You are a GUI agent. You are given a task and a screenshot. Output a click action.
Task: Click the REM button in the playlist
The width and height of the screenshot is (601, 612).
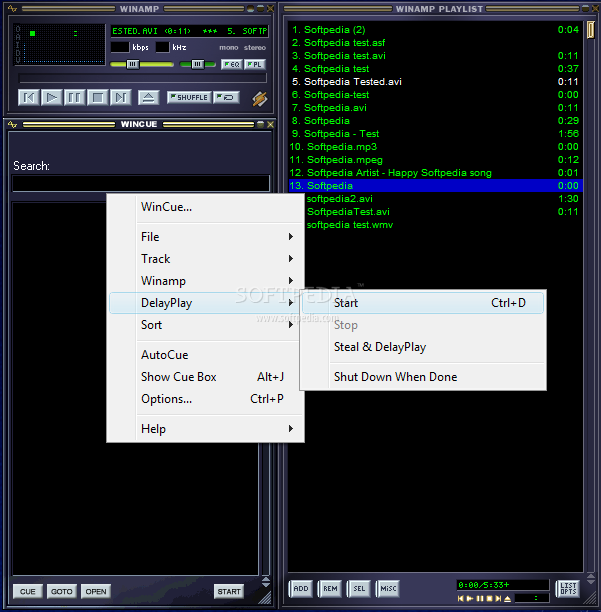click(x=330, y=589)
